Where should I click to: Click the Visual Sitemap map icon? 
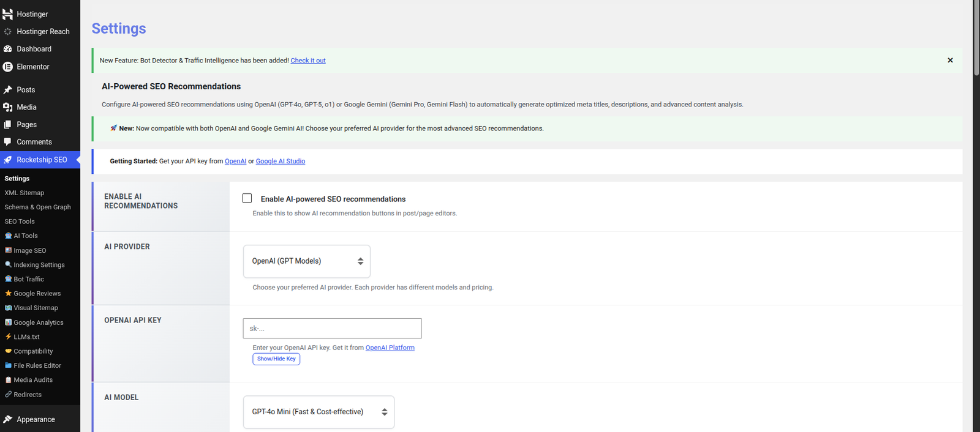[9, 308]
